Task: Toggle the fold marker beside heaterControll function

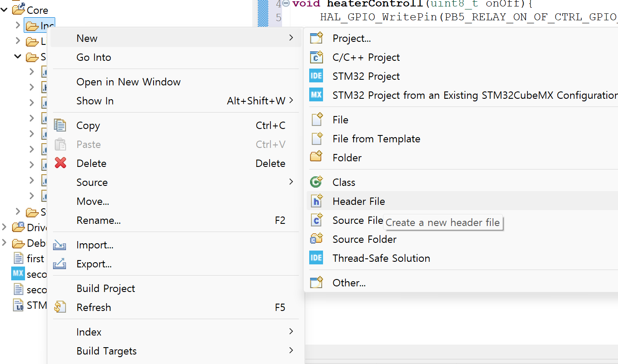Action: (285, 3)
